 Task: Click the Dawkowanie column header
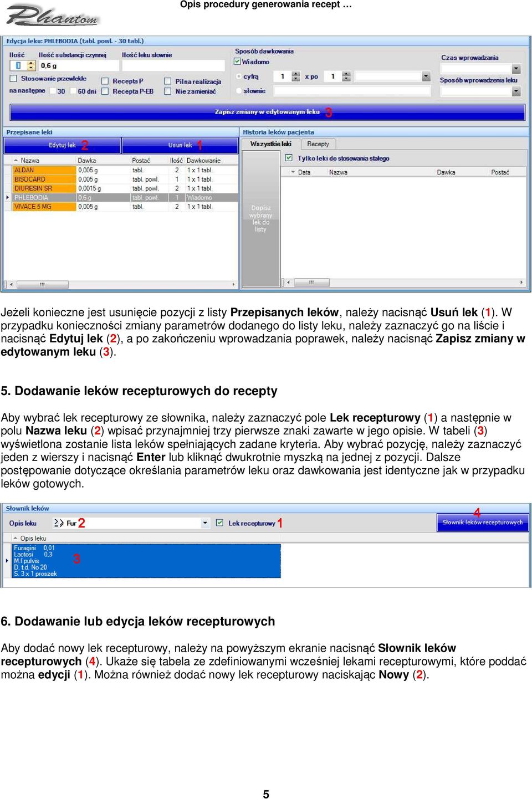click(x=211, y=160)
